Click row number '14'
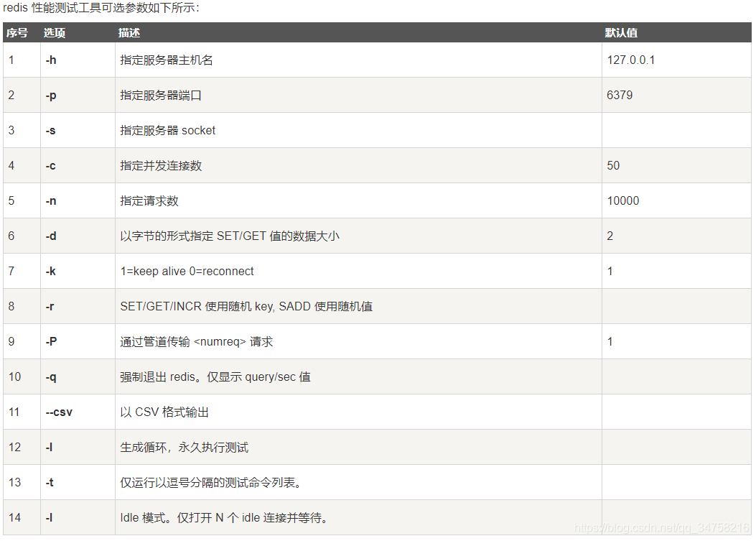Viewport: 756px width, 541px height. (x=14, y=517)
